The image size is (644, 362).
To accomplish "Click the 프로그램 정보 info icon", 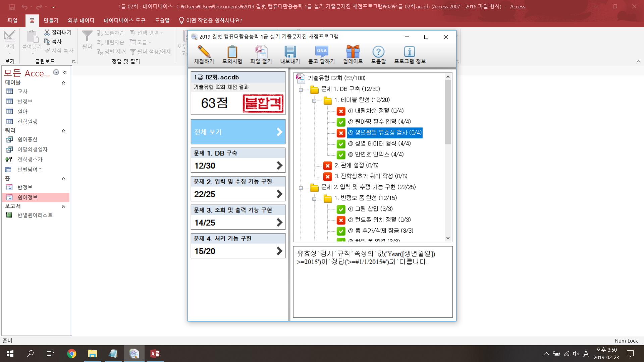I will coord(410,52).
